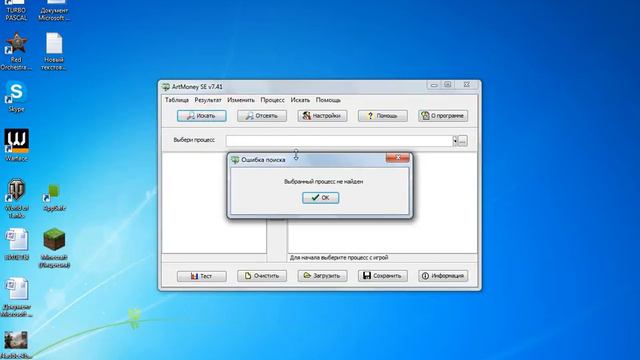Click the Искать search button
Viewport: 640px width, 360px height.
click(x=202, y=116)
